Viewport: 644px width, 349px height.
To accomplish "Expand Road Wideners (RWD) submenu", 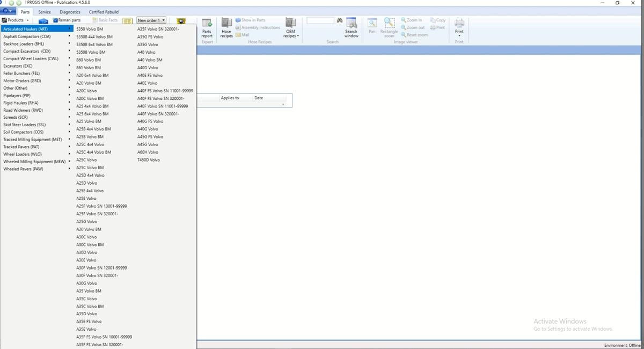I will pos(36,110).
